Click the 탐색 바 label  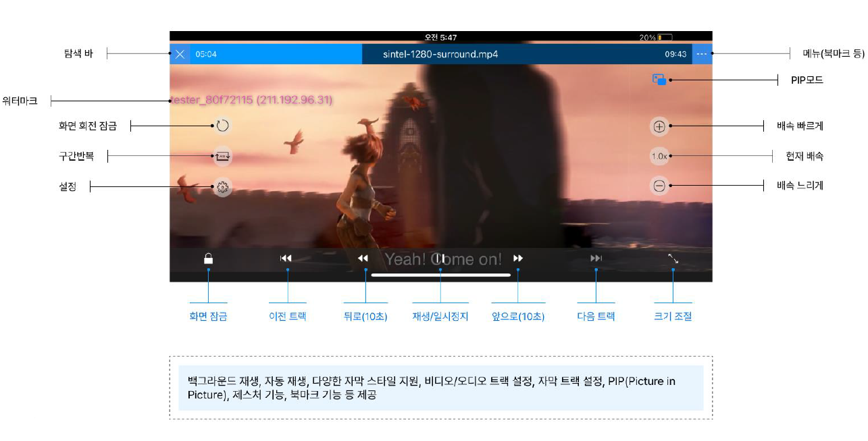(78, 53)
